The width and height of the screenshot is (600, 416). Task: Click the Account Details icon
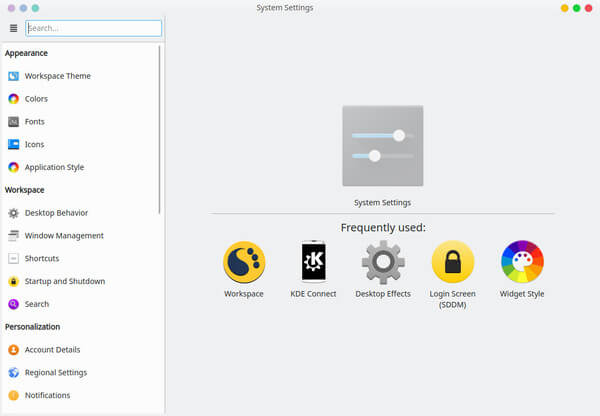(13, 350)
